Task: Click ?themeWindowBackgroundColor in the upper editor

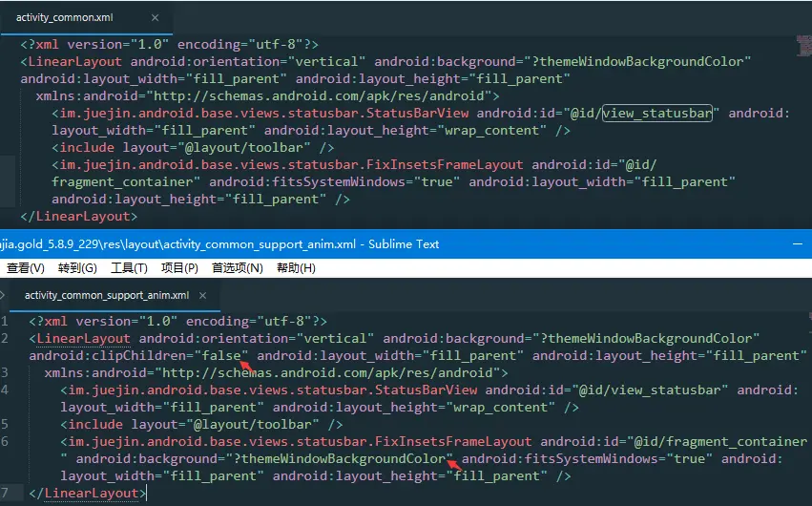Action: [637, 62]
